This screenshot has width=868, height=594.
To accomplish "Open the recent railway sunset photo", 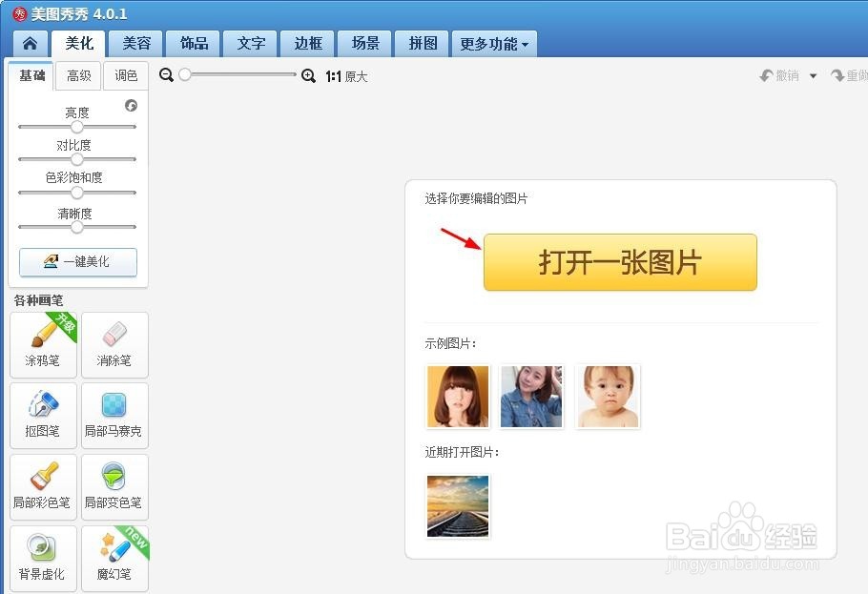I will click(x=458, y=506).
